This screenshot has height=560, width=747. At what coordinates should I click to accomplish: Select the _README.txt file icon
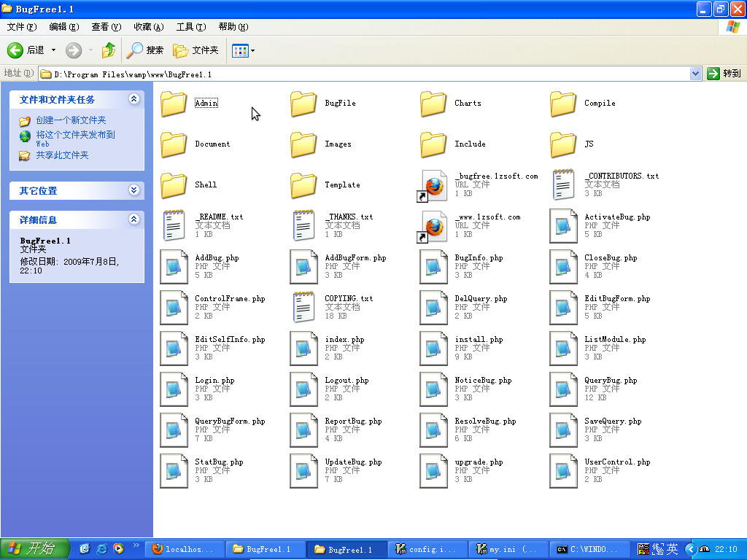click(x=174, y=226)
